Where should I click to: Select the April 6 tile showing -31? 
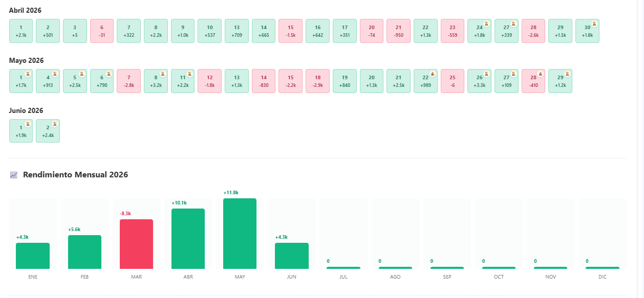pos(102,31)
